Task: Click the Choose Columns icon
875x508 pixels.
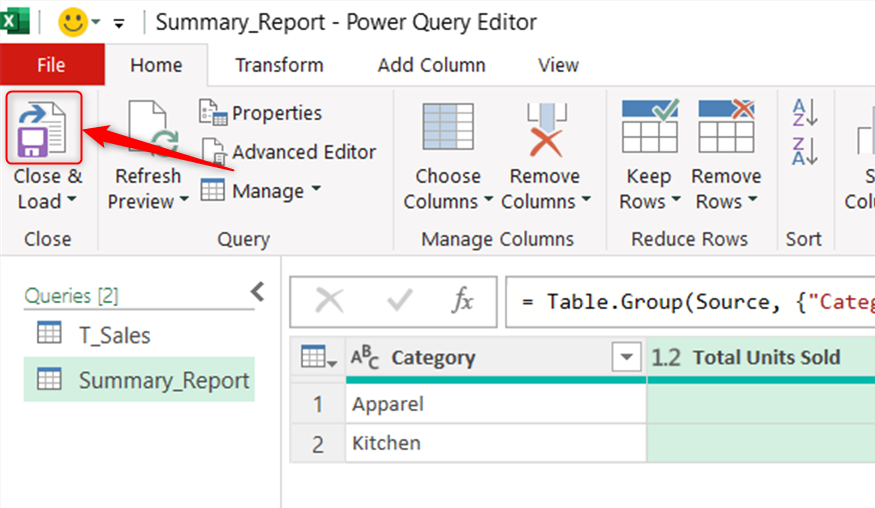Action: pos(448,127)
